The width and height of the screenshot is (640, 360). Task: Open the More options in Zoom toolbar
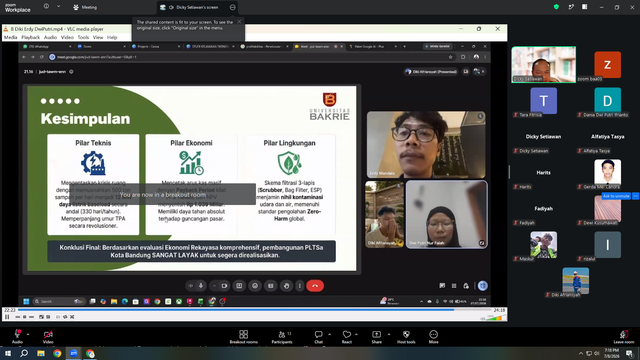pos(433,337)
